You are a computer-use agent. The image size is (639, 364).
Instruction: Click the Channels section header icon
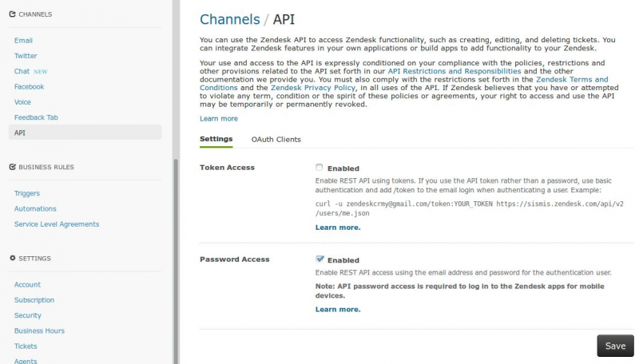pyautogui.click(x=12, y=14)
